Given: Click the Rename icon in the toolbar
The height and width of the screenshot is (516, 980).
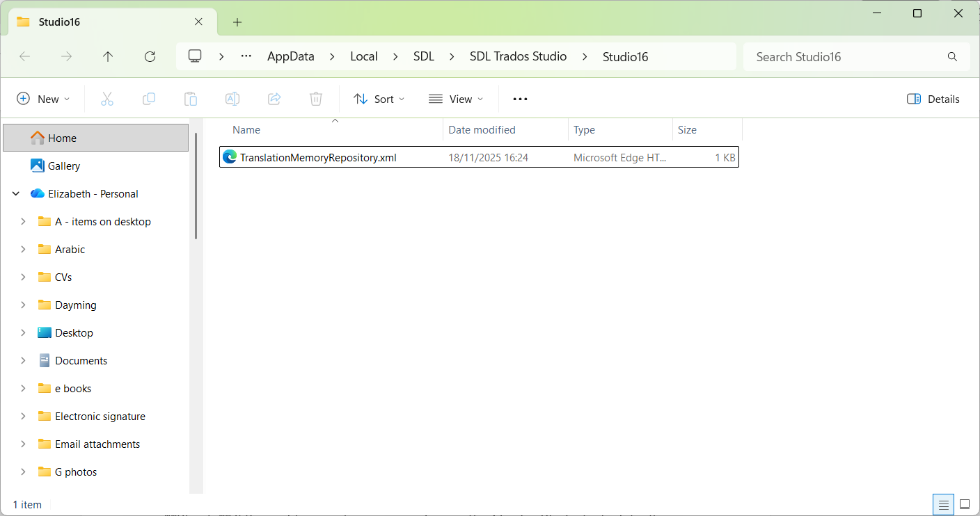Looking at the screenshot, I should pyautogui.click(x=232, y=99).
